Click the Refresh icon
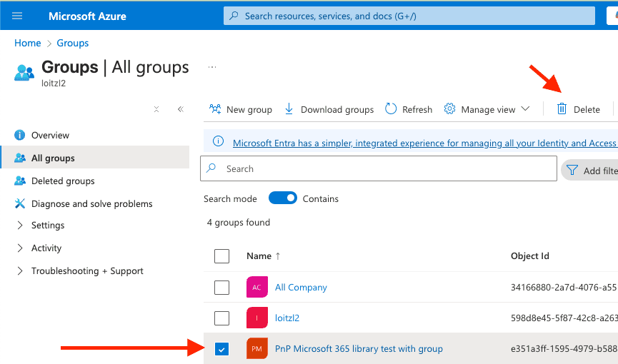The width and height of the screenshot is (618, 364). (391, 109)
